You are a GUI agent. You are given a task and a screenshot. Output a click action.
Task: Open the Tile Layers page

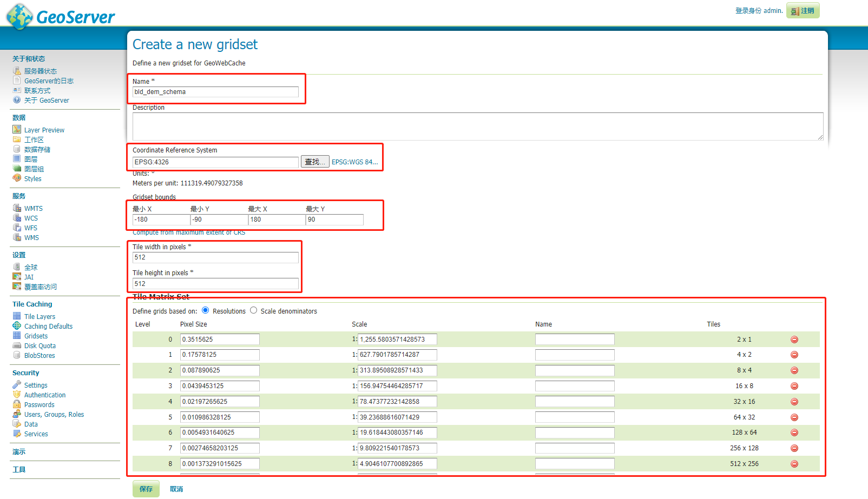tap(40, 317)
